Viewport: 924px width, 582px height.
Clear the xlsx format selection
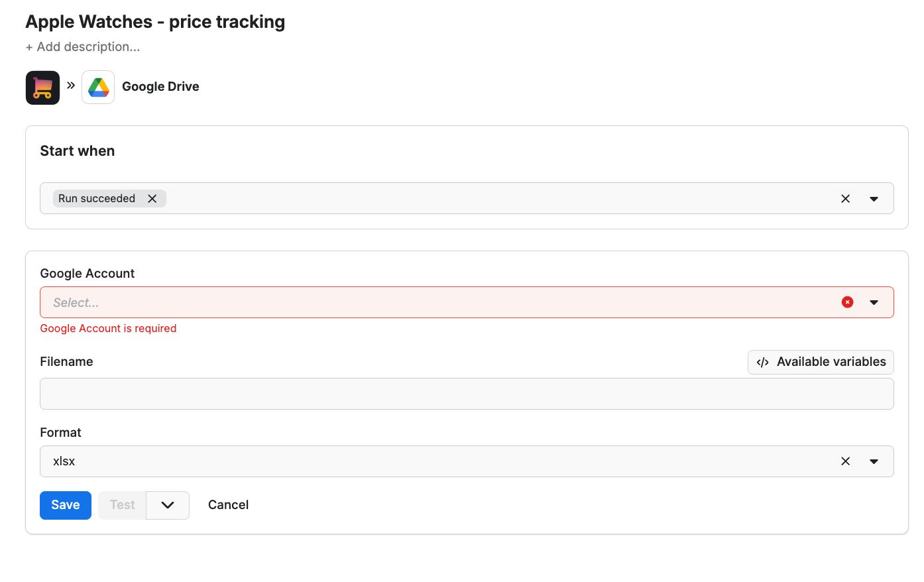(846, 461)
